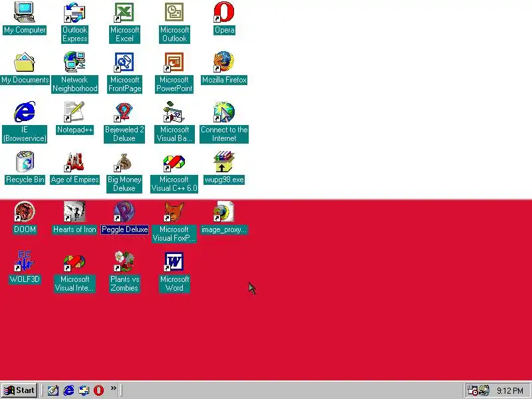Click the second system tray icon beside the clock
The height and width of the screenshot is (399, 532).
pos(484,390)
